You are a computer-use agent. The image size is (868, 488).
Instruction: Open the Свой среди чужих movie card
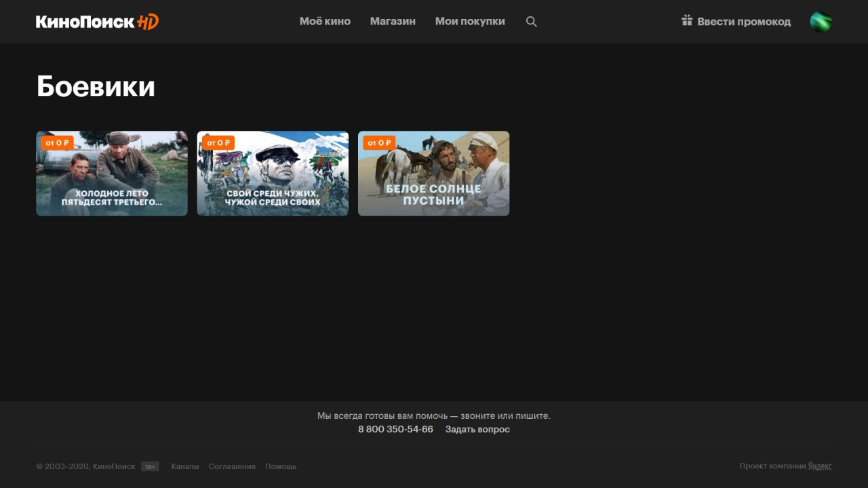[273, 174]
